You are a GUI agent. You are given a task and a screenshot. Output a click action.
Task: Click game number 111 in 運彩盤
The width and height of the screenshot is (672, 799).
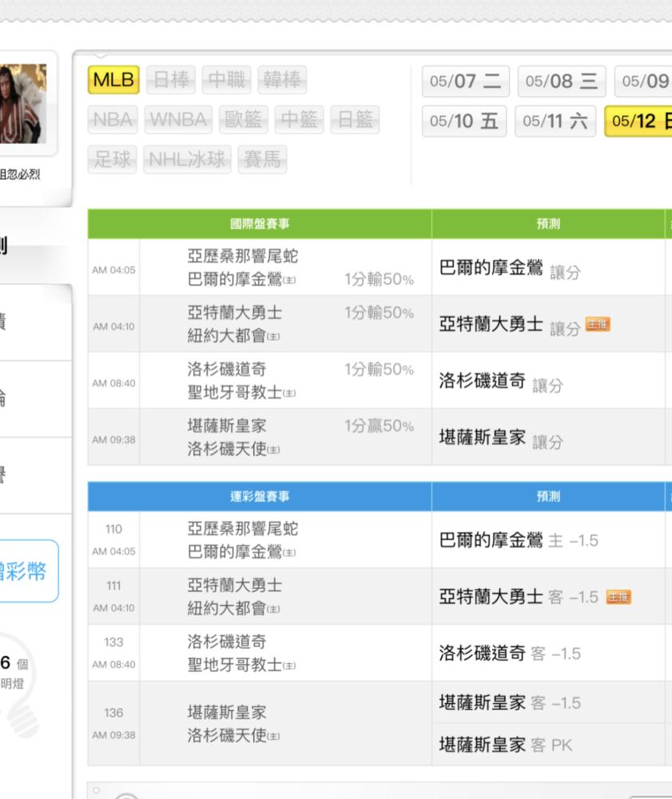[113, 586]
